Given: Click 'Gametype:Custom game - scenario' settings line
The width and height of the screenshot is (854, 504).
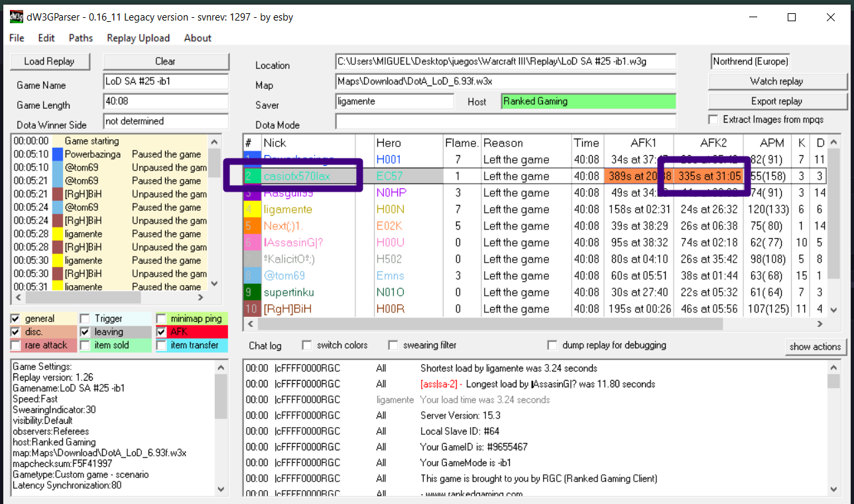Looking at the screenshot, I should pos(81,474).
